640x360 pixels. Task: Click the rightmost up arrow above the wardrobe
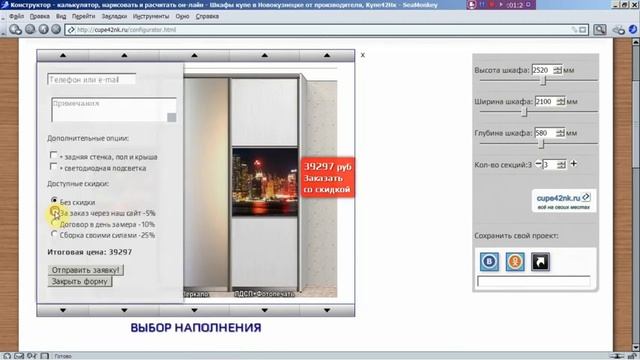327,55
